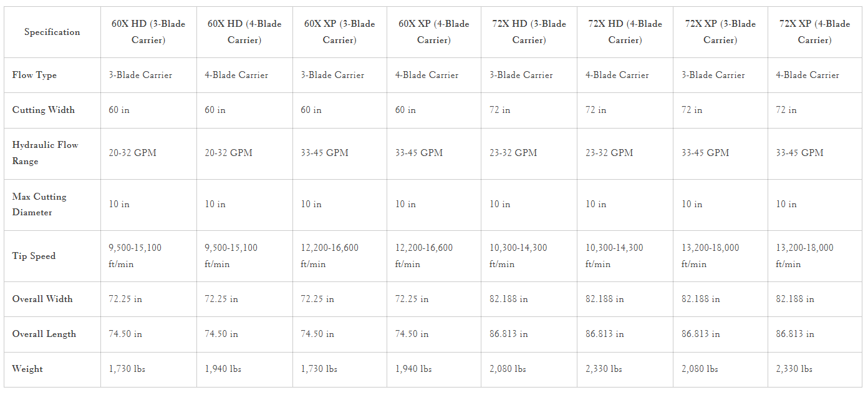This screenshot has height=395, width=868.
Task: Select Hydraulic Flow Range for 72X HD 3-Blade
Action: [x=513, y=153]
